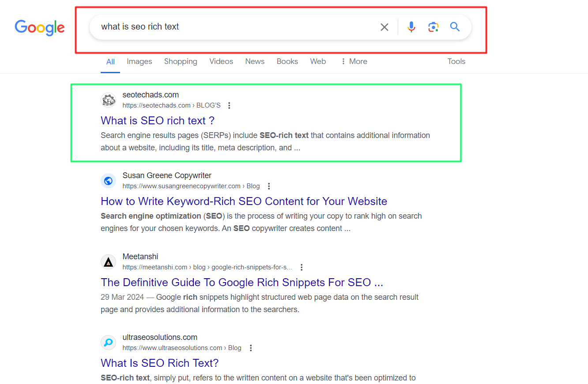Viewport: 588px width, 384px height.
Task: Switch to the Shopping tab
Action: click(x=181, y=61)
